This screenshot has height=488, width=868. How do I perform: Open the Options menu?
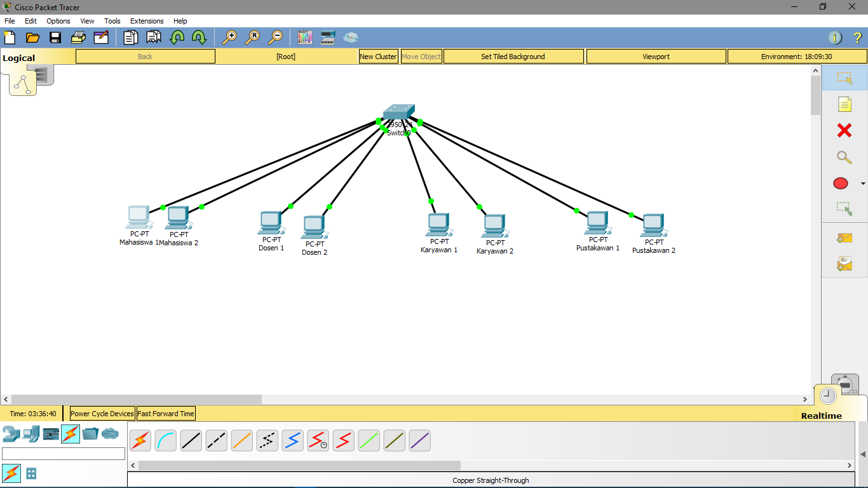coord(58,21)
